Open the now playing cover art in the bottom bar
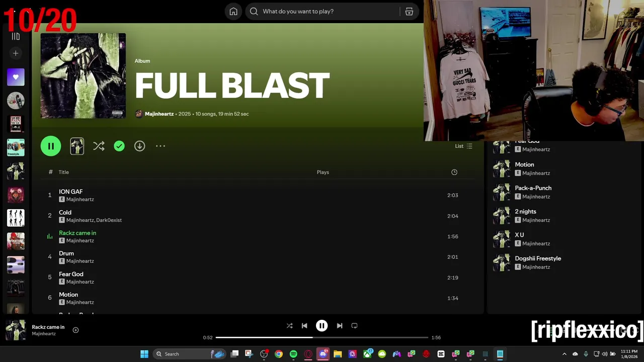This screenshot has height=362, width=644. click(x=16, y=330)
